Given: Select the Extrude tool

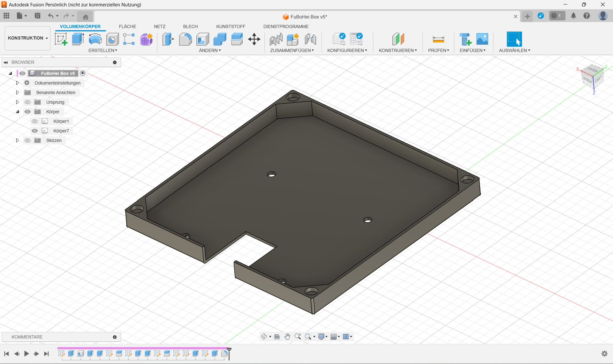Looking at the screenshot, I should point(78,39).
